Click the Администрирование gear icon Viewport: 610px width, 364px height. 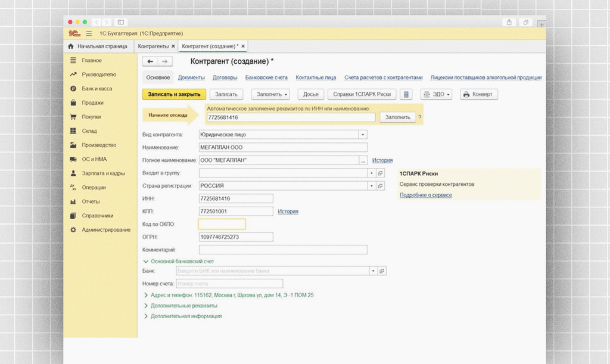point(73,230)
